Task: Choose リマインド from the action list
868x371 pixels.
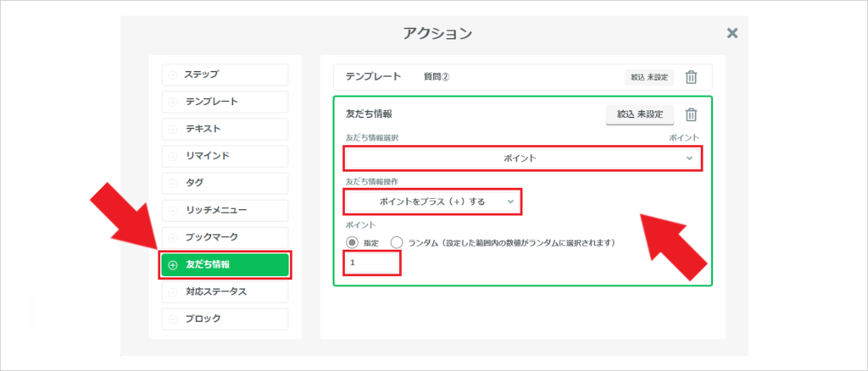Action: pyautogui.click(x=225, y=156)
